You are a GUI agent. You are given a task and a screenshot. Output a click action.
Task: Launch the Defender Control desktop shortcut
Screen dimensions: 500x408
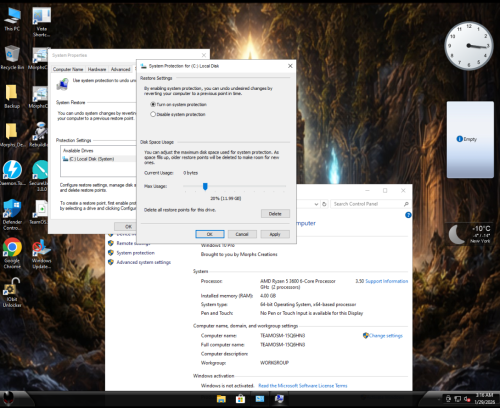point(12,215)
